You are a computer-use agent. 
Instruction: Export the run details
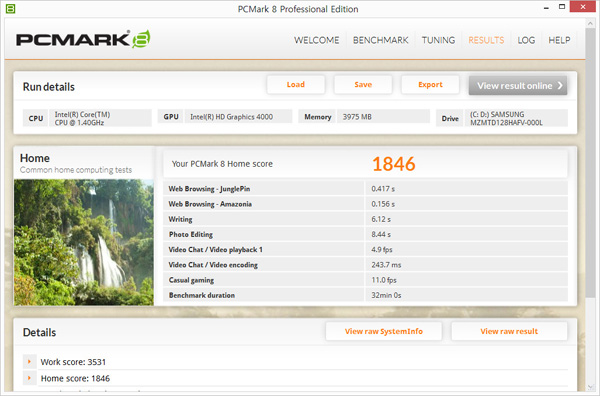coord(430,85)
